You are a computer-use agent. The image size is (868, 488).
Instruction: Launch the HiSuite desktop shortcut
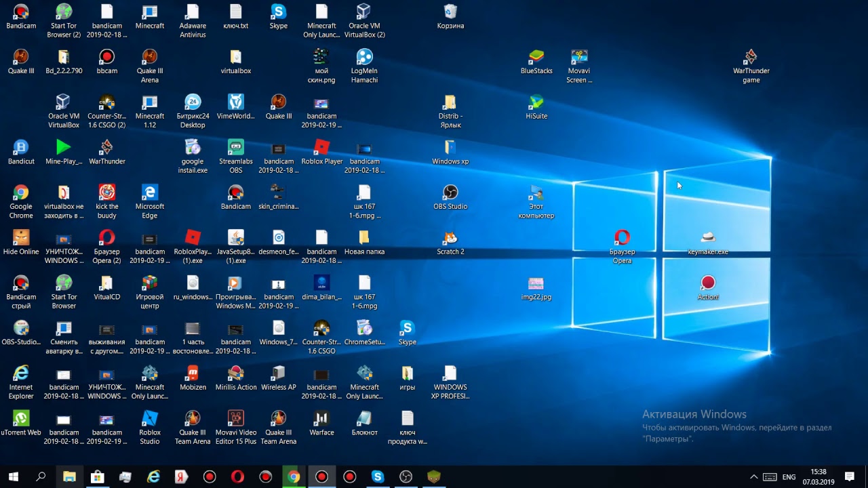tap(536, 107)
